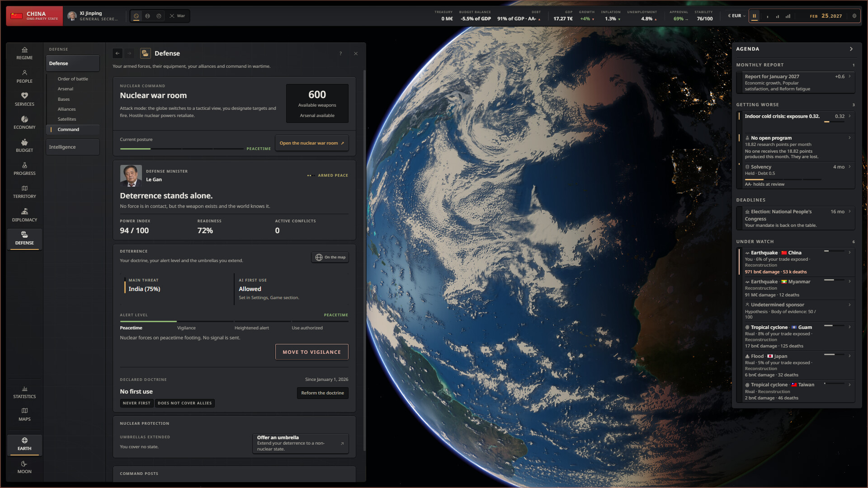Click Move to Vigilance button
Screen dimensions: 868x488
coord(311,352)
